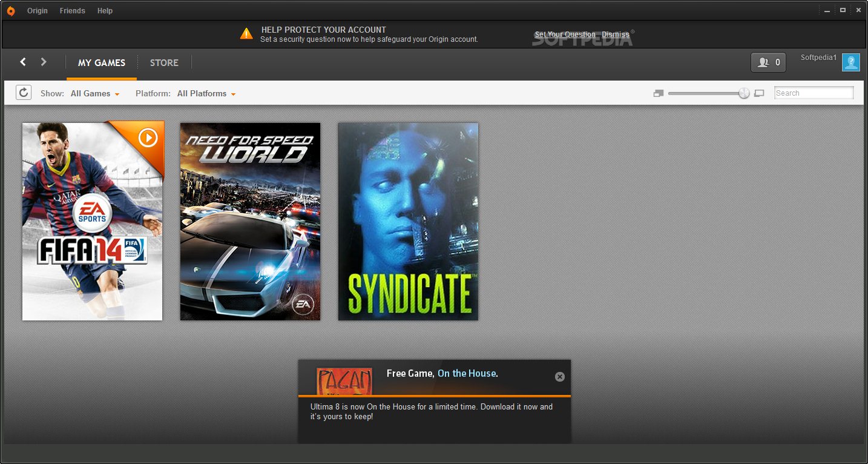Go forward with the right arrow
The width and height of the screenshot is (868, 464).
pos(44,62)
